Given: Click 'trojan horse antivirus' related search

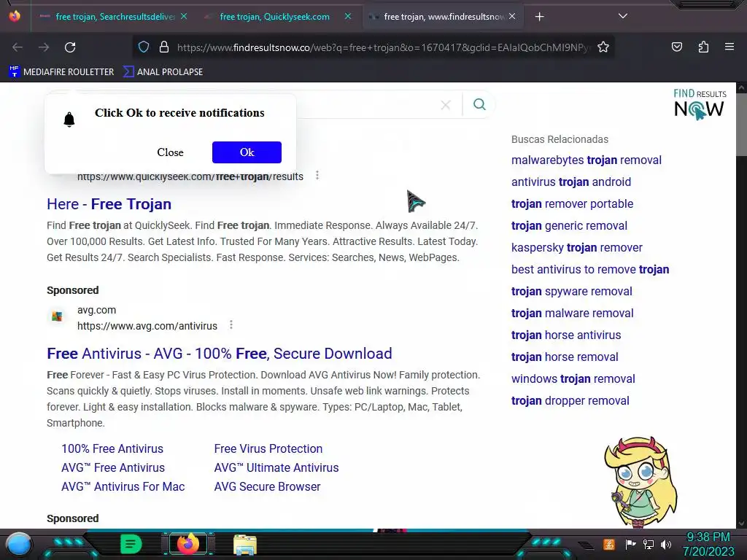Looking at the screenshot, I should click(566, 335).
